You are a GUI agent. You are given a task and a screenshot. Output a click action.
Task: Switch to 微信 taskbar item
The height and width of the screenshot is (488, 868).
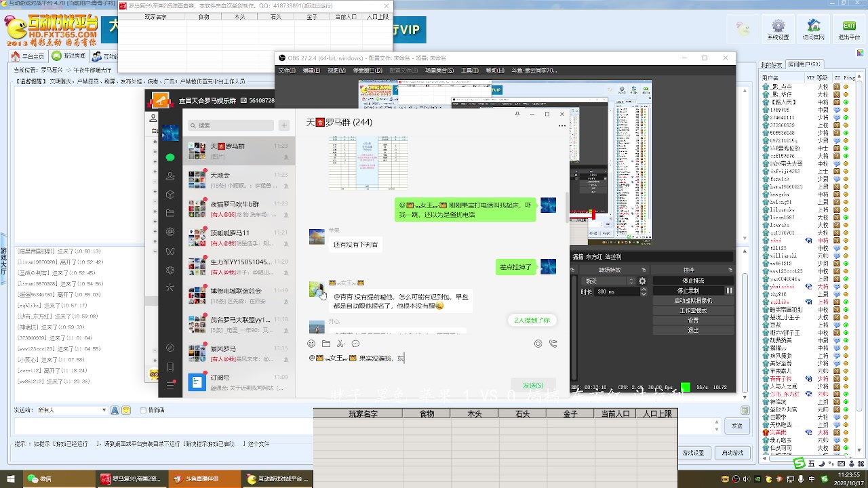point(60,479)
